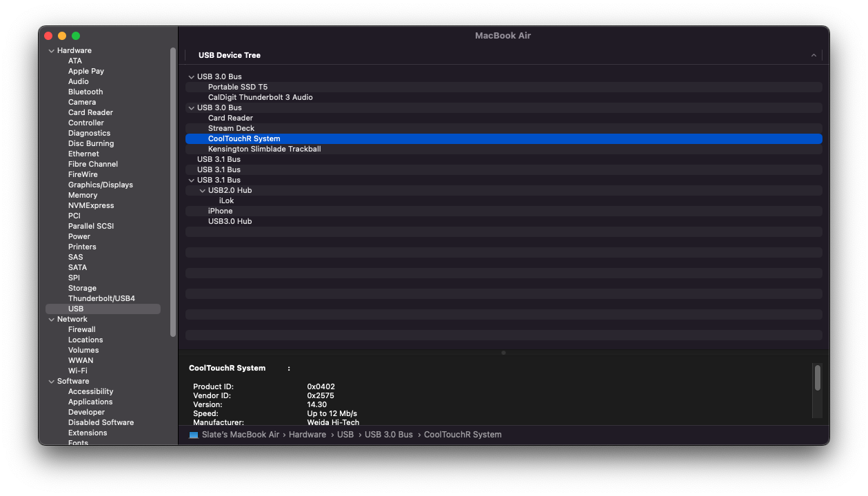868x496 pixels.
Task: Collapse the Network section chevron
Action: [51, 320]
